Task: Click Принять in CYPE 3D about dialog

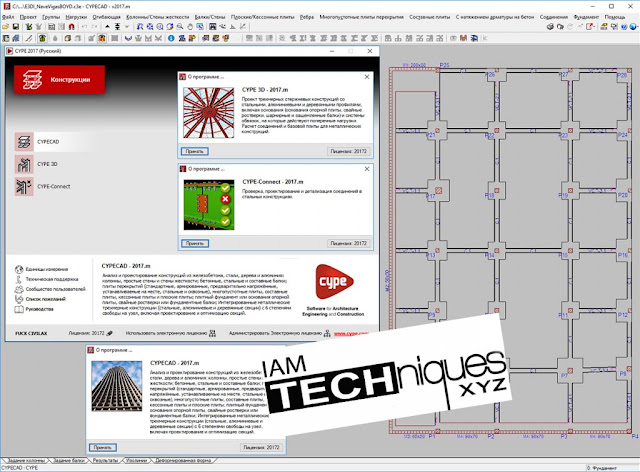Action: (195, 151)
